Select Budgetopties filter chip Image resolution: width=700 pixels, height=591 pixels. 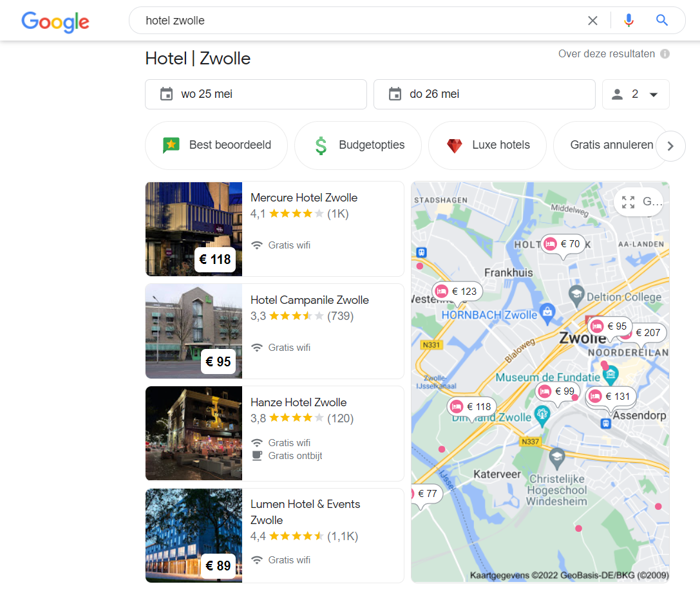pos(358,145)
